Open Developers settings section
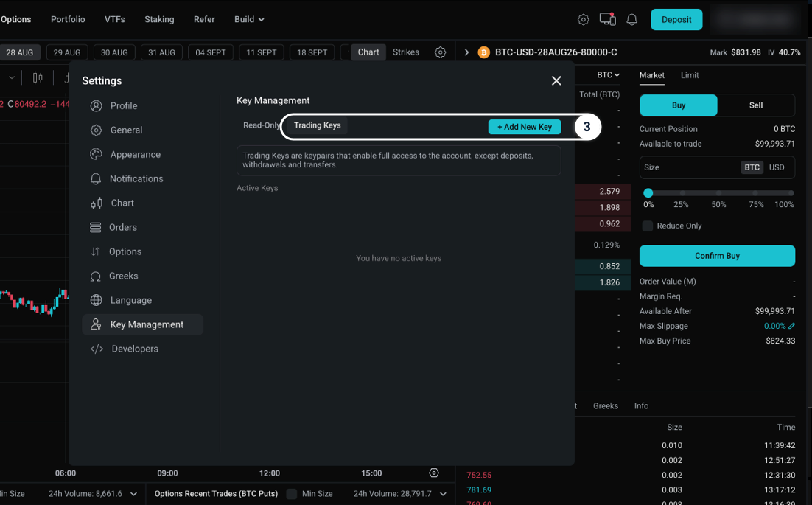Screen dimensions: 812x505 coord(142,349)
